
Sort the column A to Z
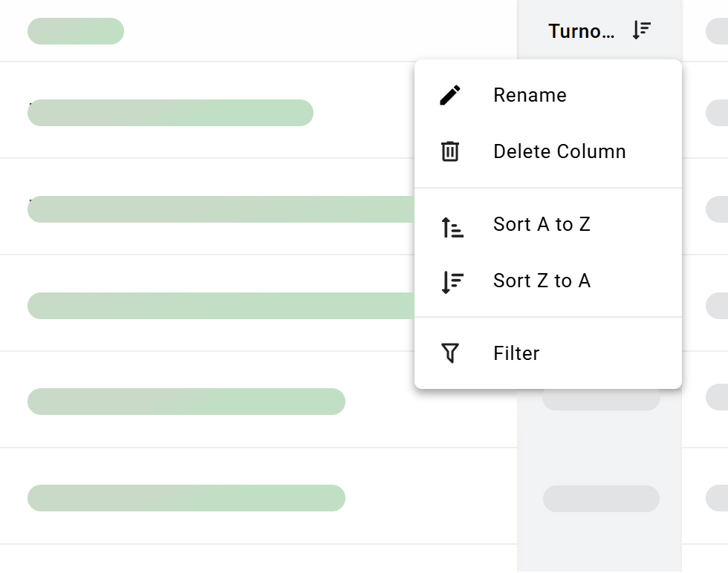point(542,224)
